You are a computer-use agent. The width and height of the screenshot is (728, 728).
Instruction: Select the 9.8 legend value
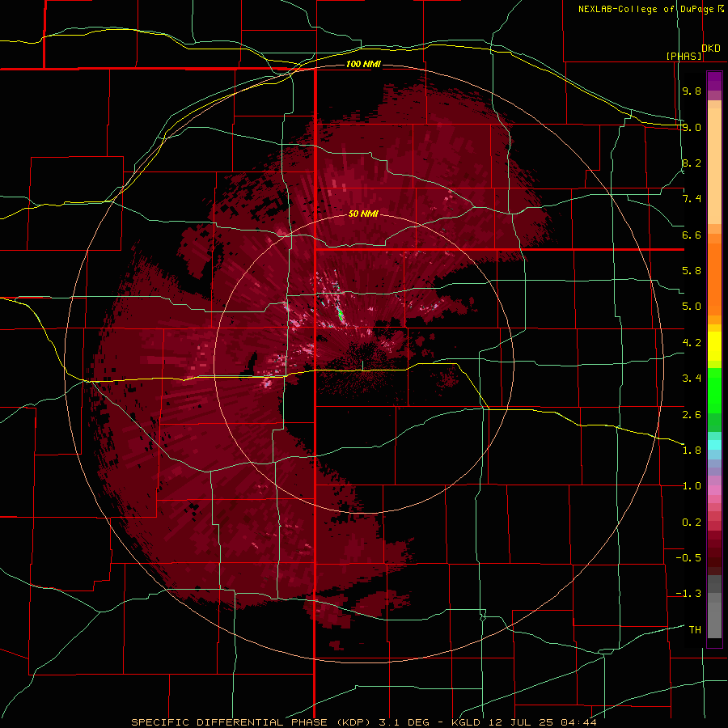coord(692,91)
